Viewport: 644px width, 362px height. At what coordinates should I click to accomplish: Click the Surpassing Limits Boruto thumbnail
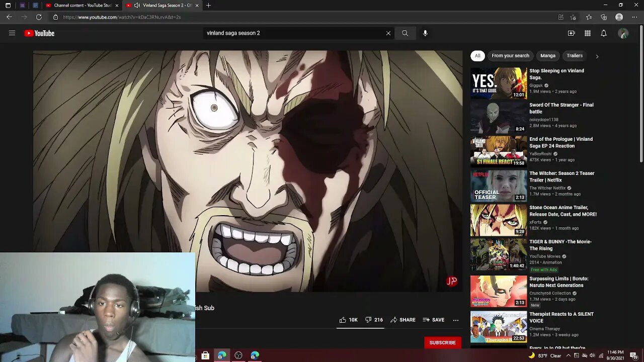click(x=499, y=291)
